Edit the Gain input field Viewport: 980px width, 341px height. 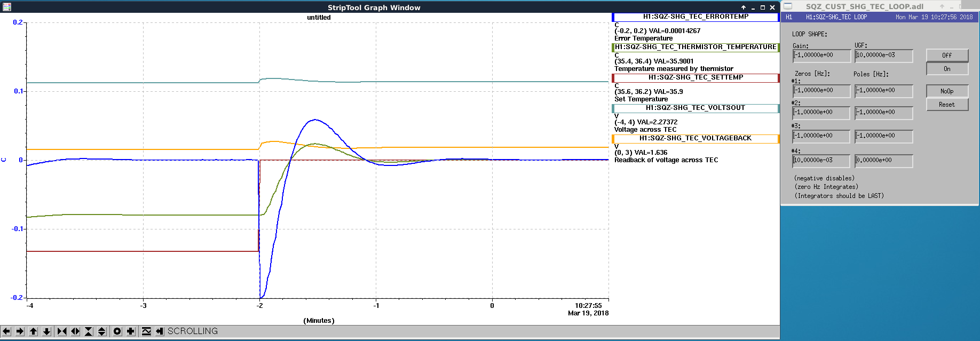[x=821, y=55]
